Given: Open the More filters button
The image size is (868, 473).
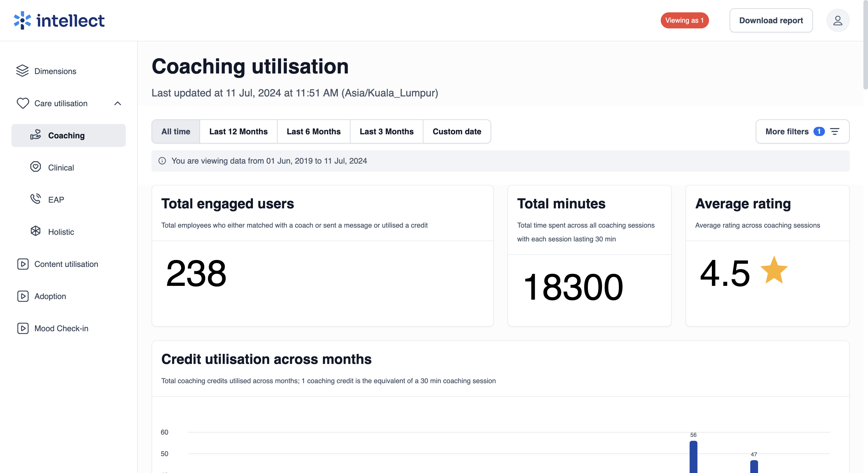Looking at the screenshot, I should 802,131.
